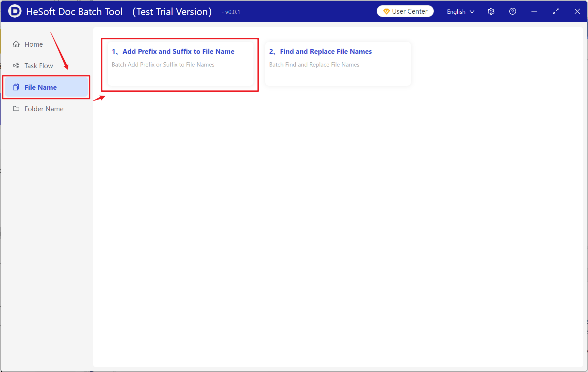Click the HeSoft app logo icon

pyautogui.click(x=15, y=11)
